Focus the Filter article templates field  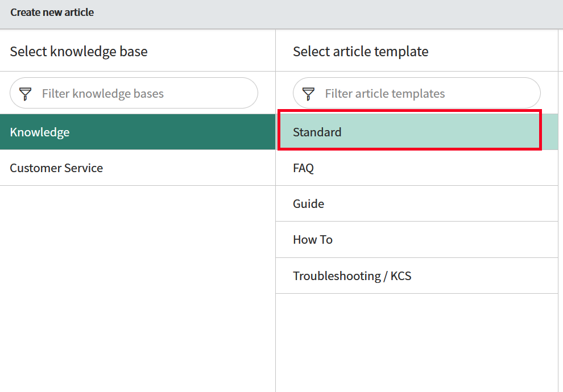(416, 93)
